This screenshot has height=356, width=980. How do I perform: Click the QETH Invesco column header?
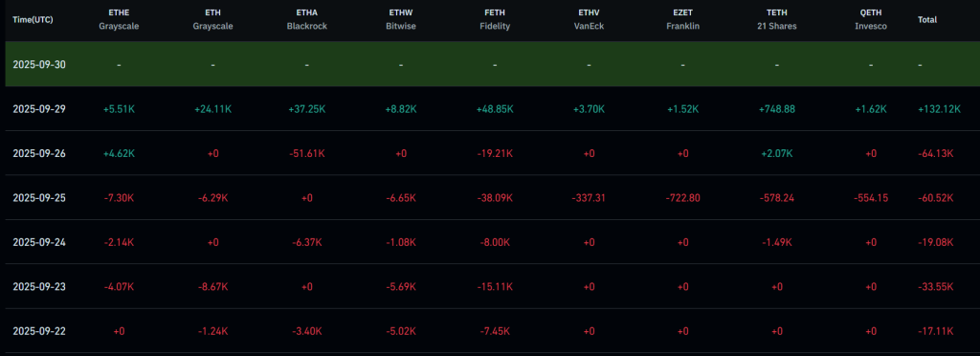click(x=871, y=19)
